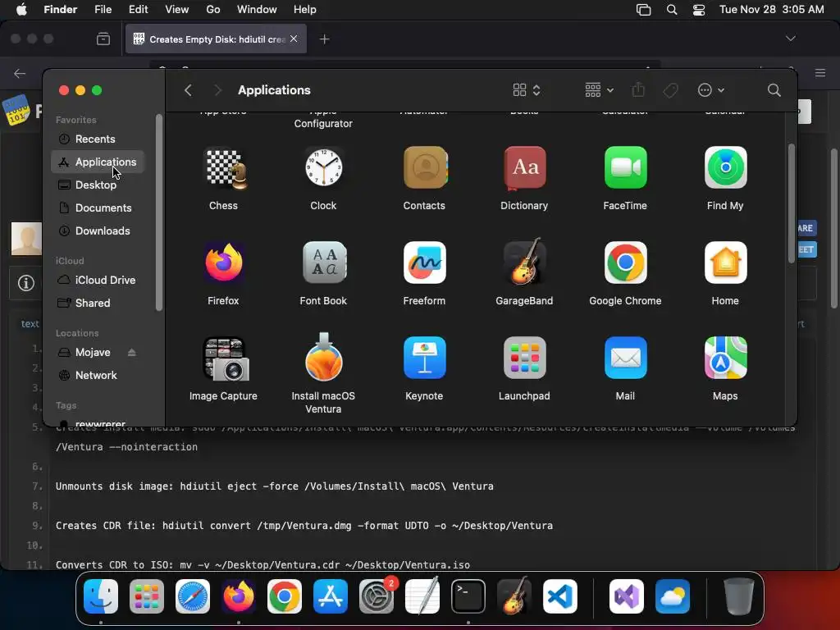This screenshot has height=630, width=840.
Task: Open the browser hamburger menu
Action: point(820,73)
